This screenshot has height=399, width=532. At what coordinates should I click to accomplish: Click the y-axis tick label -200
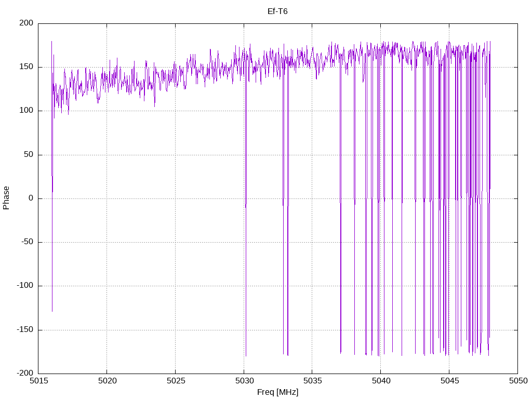tap(25, 373)
